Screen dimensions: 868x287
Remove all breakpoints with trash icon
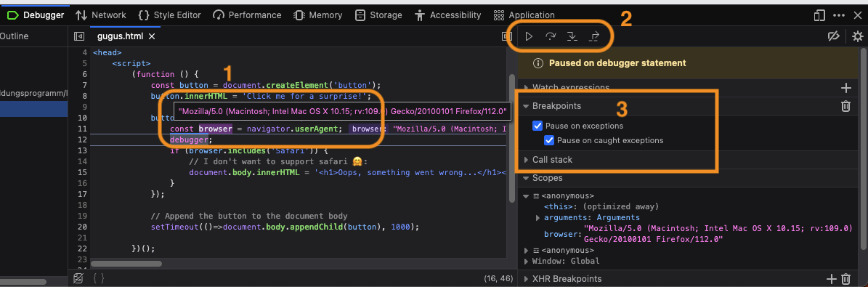point(845,106)
